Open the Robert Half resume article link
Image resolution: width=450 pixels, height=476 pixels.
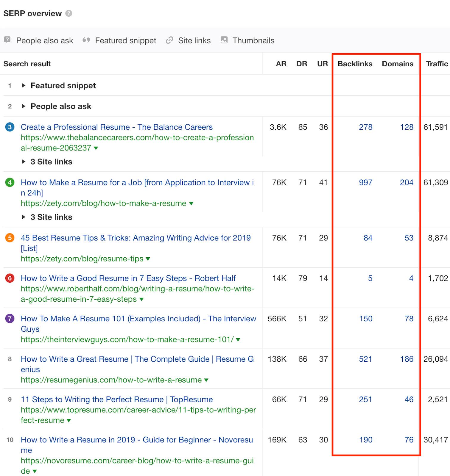[128, 278]
